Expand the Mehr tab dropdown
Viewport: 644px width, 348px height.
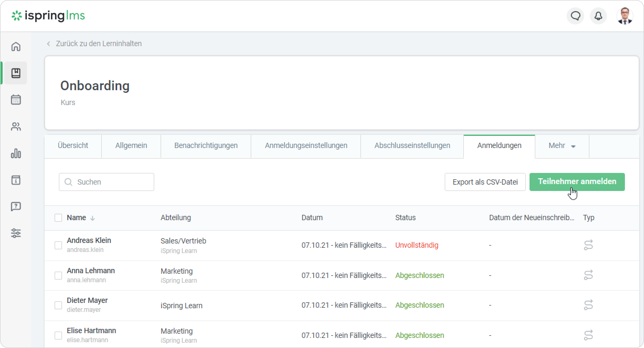click(562, 146)
